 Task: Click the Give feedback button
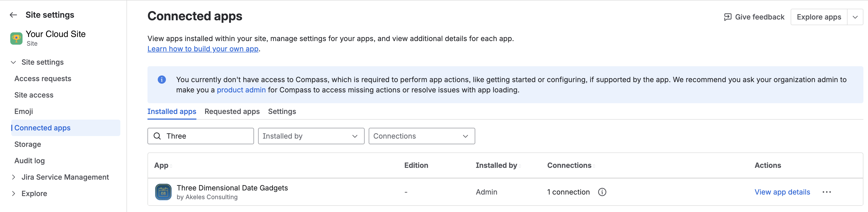[754, 17]
